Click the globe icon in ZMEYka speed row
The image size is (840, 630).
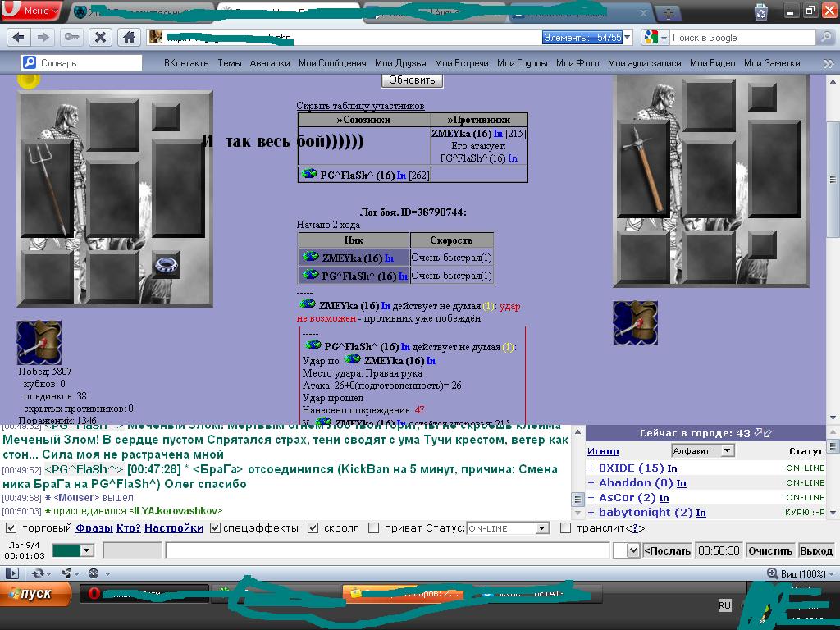(310, 257)
